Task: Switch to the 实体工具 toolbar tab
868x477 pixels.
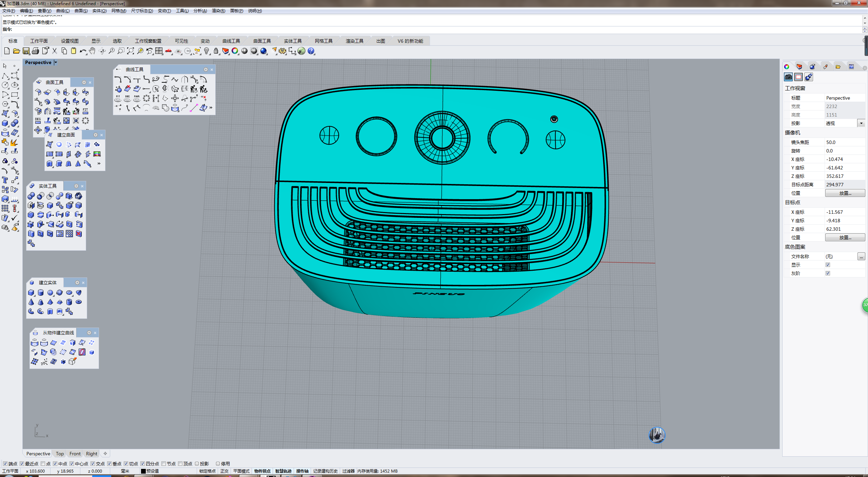Action: coord(293,41)
